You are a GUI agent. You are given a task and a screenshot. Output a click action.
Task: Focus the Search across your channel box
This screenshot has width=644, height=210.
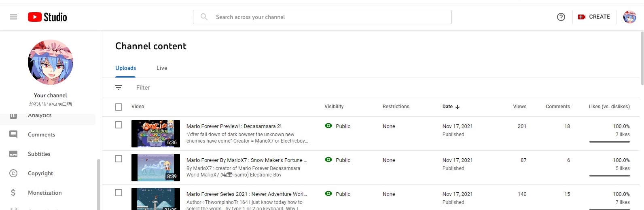pyautogui.click(x=322, y=17)
